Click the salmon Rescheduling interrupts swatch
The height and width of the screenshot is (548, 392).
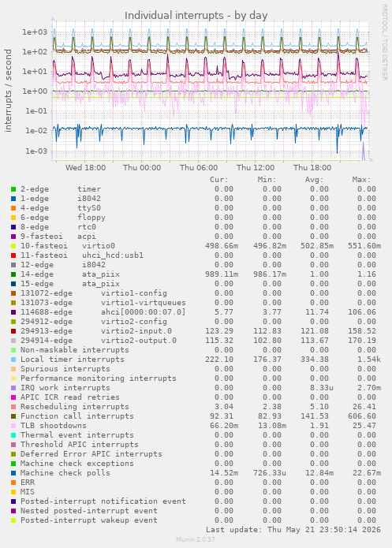13,407
